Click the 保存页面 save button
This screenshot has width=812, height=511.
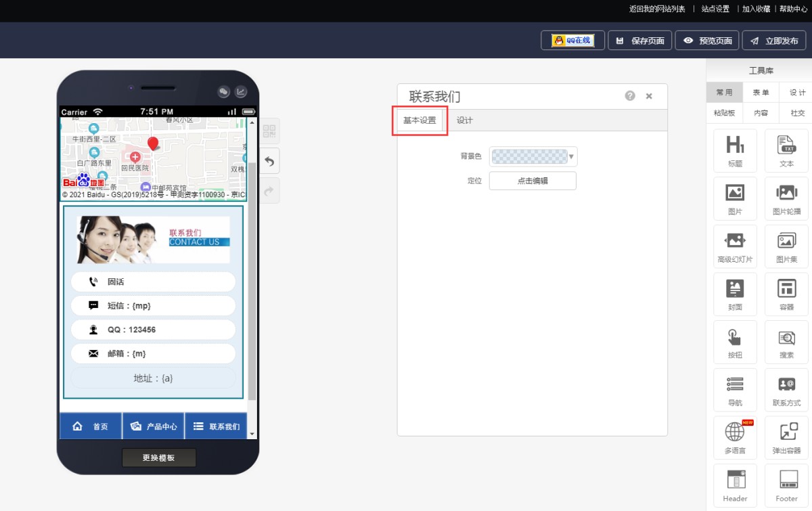(x=640, y=41)
